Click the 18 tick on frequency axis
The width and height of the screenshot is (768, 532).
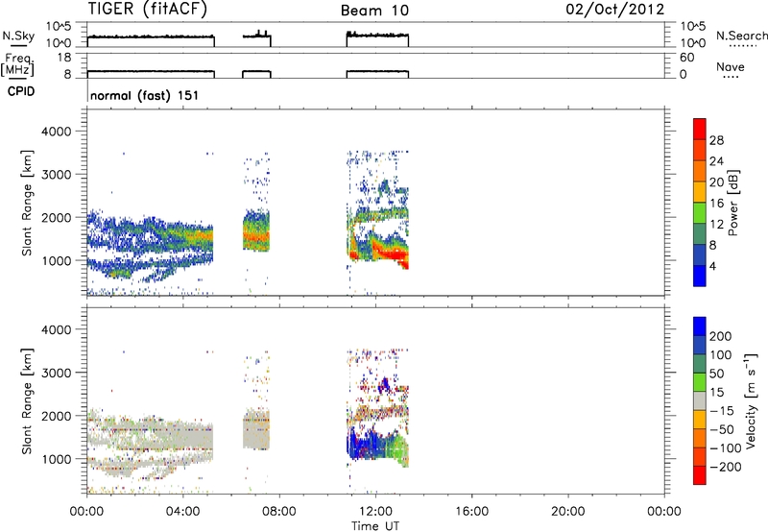click(64, 58)
